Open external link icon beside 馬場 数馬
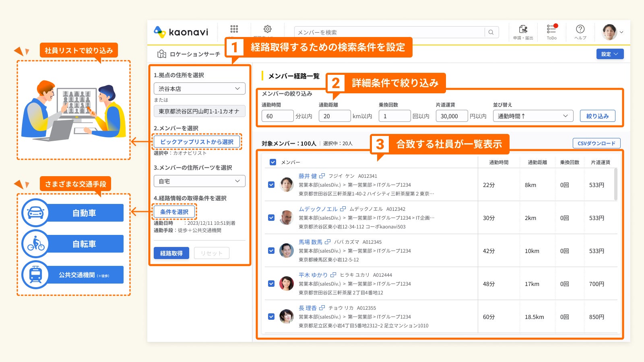This screenshot has height=362, width=644. [328, 242]
